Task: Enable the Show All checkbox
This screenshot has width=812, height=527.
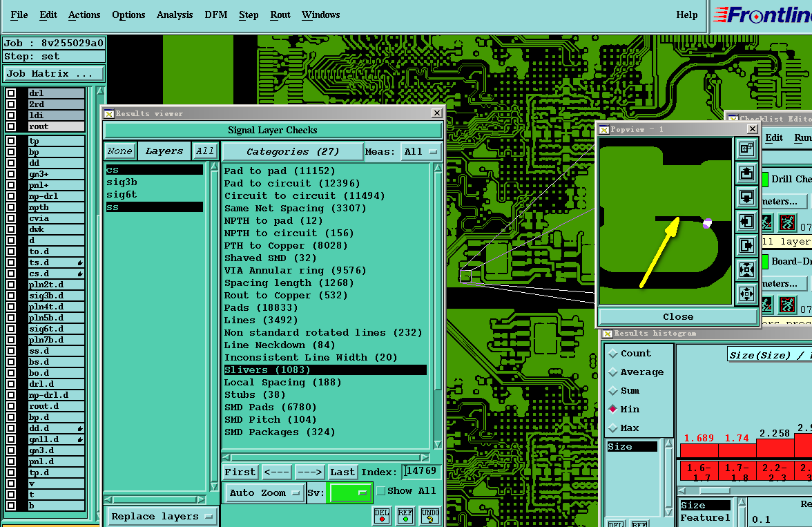Action: pos(381,490)
